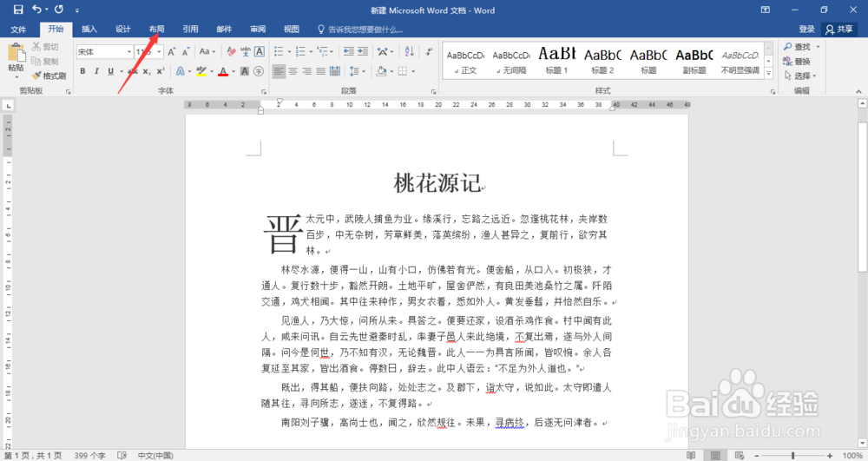Apply the 无间隔 style
This screenshot has height=461, width=868.
[x=511, y=60]
